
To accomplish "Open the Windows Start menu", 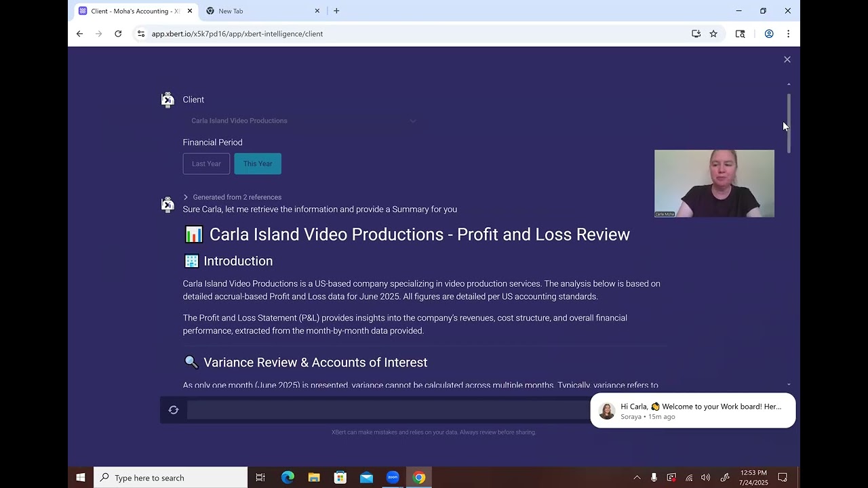I will pos(81,478).
